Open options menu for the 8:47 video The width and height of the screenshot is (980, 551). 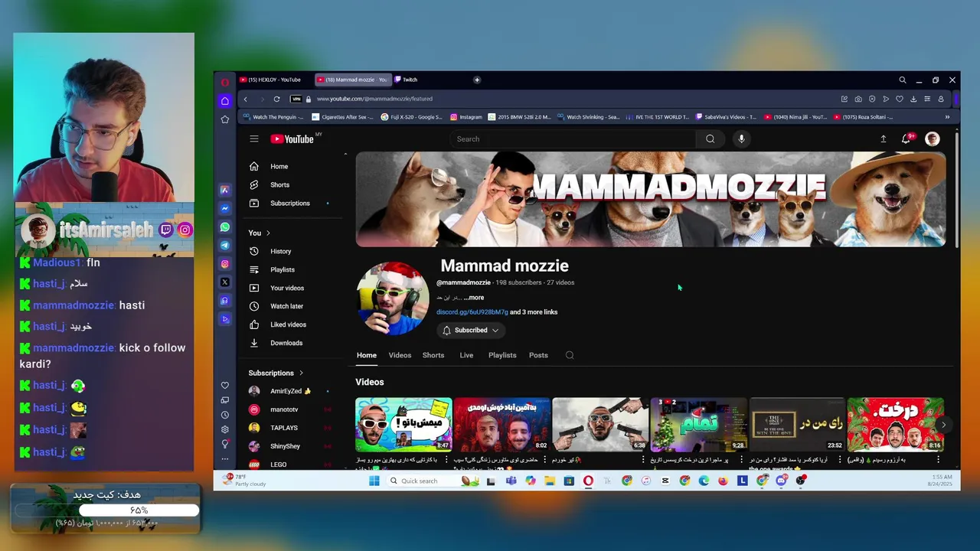click(x=446, y=460)
